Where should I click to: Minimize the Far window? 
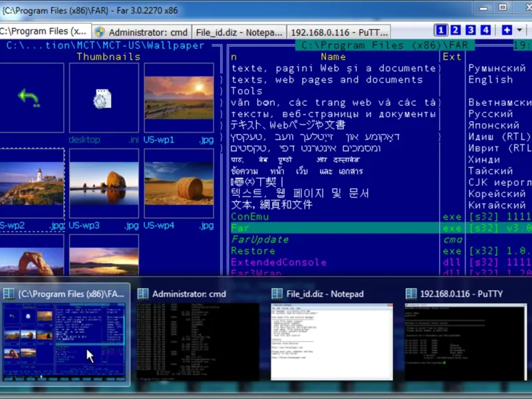(x=483, y=8)
